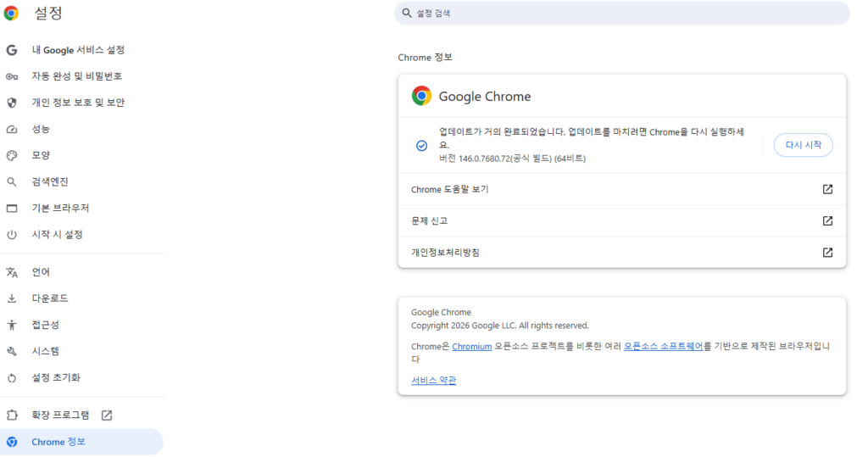This screenshot has width=868, height=457.
Task: Click the Chrome logo beside 설정 title
Action: coord(11,13)
